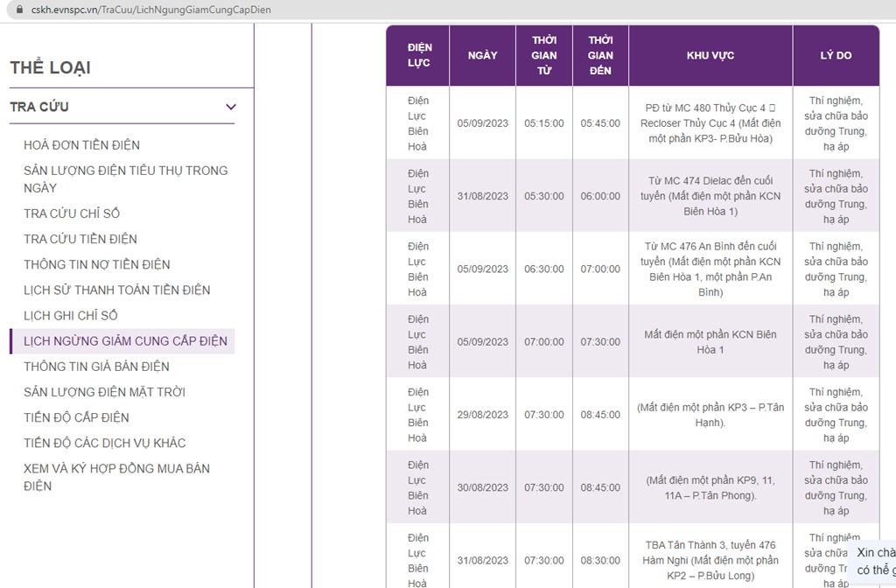Click the P.Tân Phong area text
Viewport: 896px width, 588px height.
point(710,487)
